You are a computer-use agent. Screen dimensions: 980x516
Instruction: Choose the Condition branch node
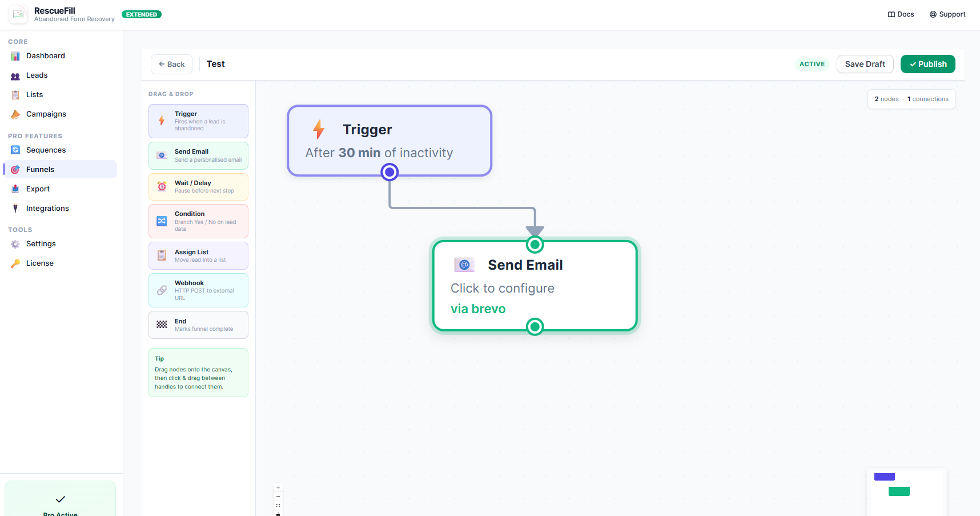pos(198,221)
